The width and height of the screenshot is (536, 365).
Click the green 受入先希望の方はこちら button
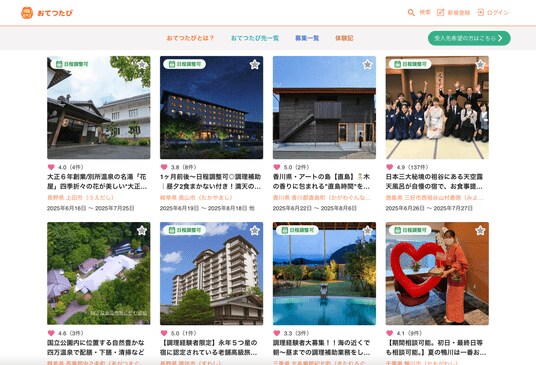pos(469,38)
